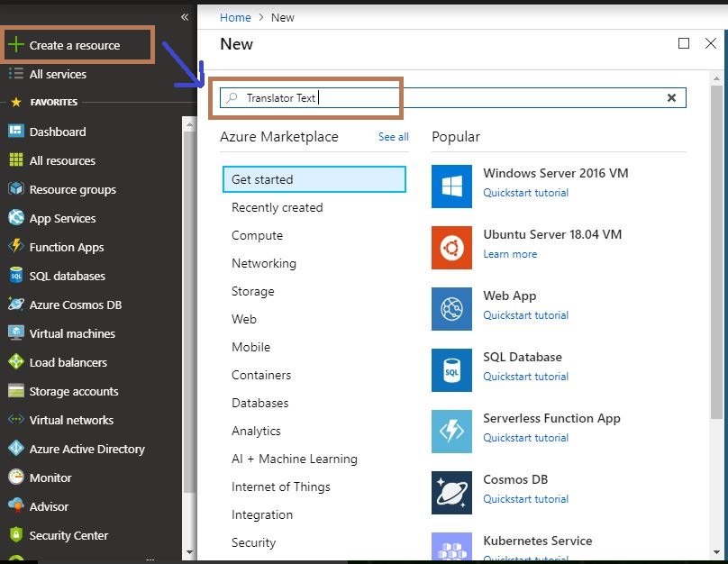
Task: Click the Resource groups cube icon
Action: point(16,189)
